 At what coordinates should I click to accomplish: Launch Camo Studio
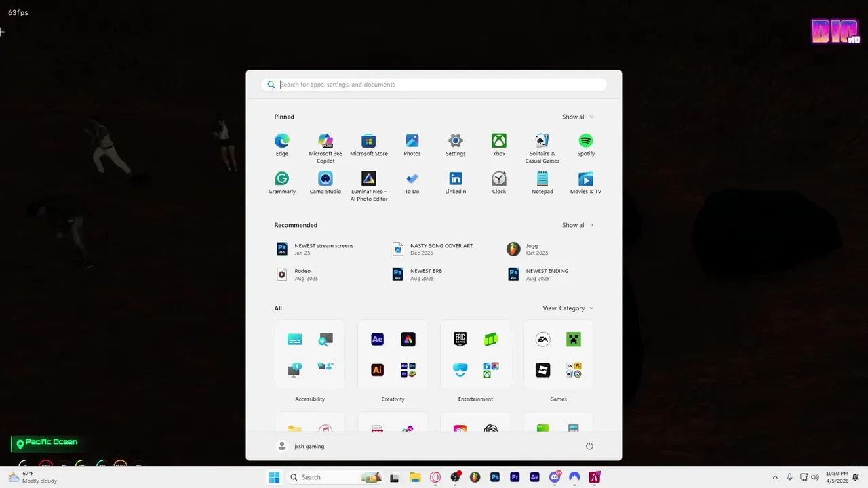click(325, 183)
